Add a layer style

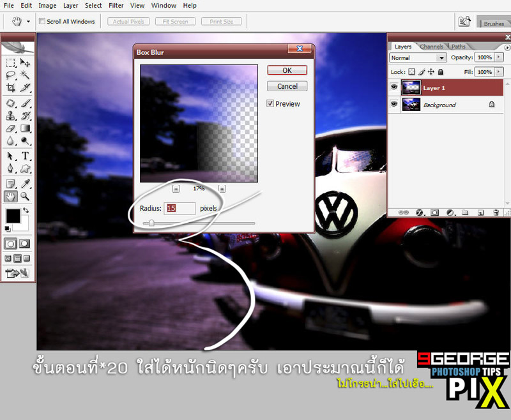pyautogui.click(x=420, y=213)
